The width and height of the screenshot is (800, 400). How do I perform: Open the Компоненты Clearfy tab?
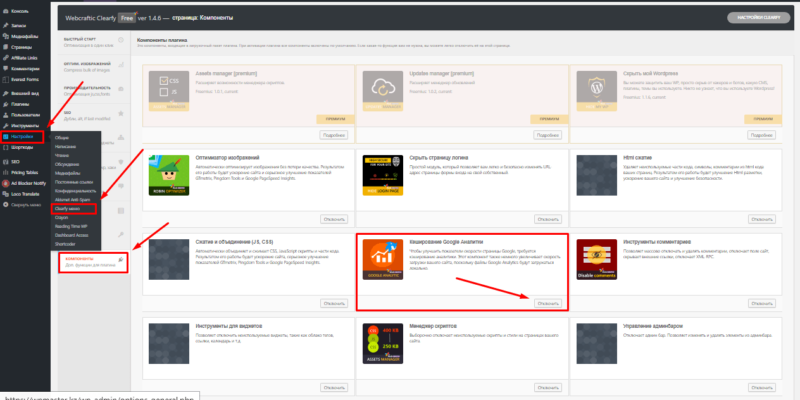pos(93,262)
